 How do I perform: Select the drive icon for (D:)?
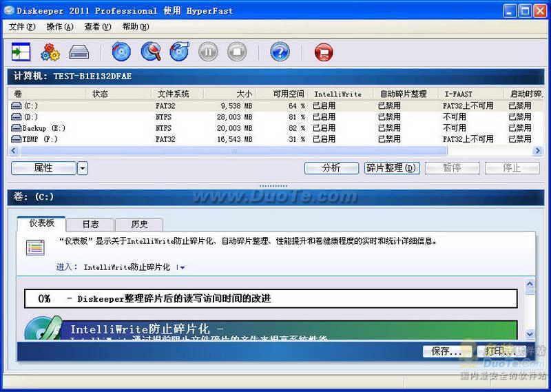16,116
